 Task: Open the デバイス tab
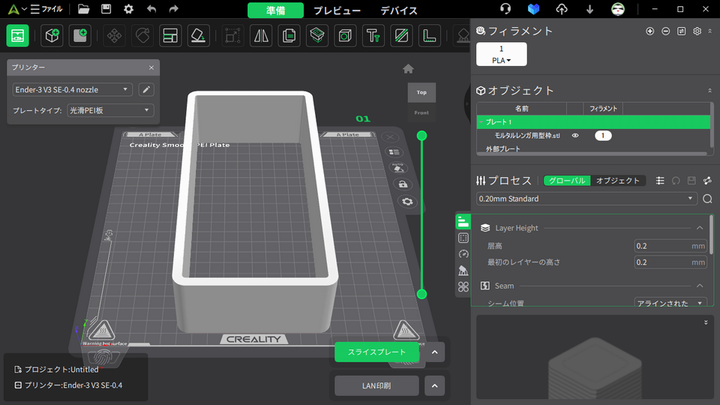coord(399,10)
